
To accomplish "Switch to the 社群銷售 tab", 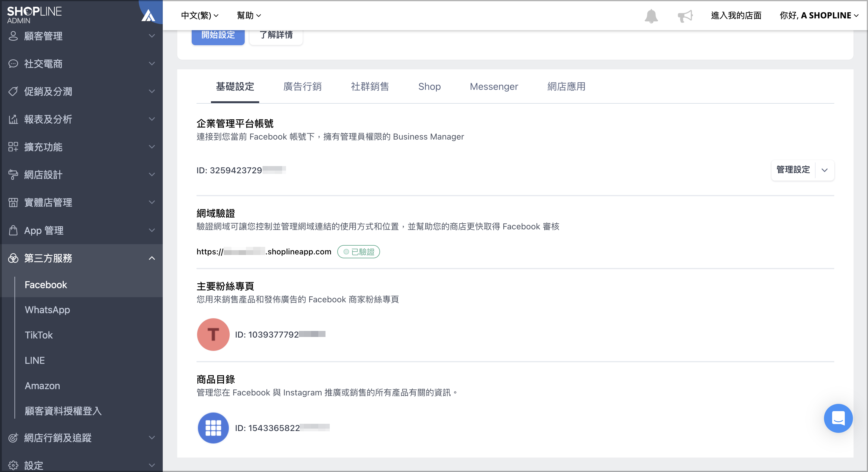I will tap(370, 87).
